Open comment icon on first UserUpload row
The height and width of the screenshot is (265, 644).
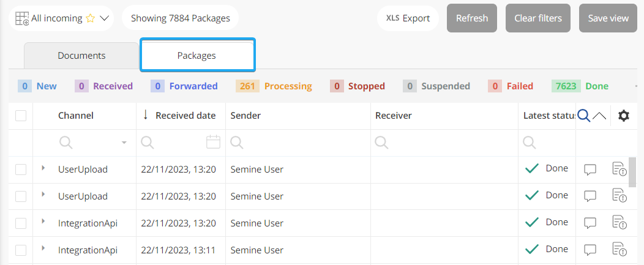(x=590, y=170)
